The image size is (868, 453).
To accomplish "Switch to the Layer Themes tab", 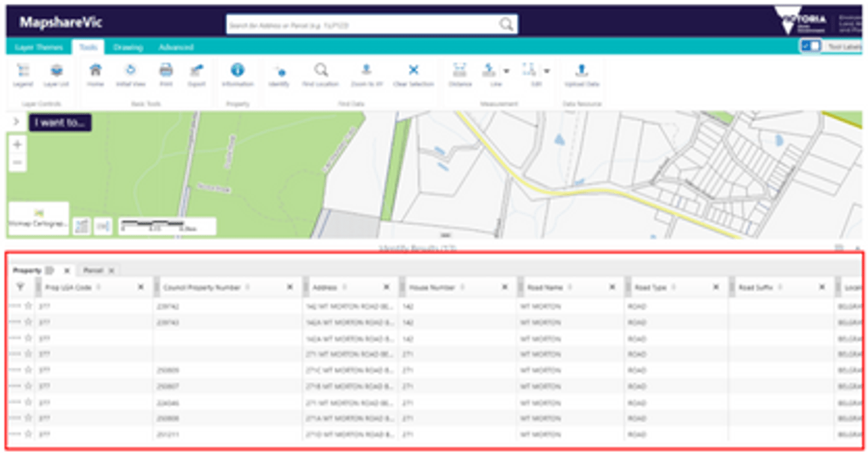I will (x=39, y=47).
